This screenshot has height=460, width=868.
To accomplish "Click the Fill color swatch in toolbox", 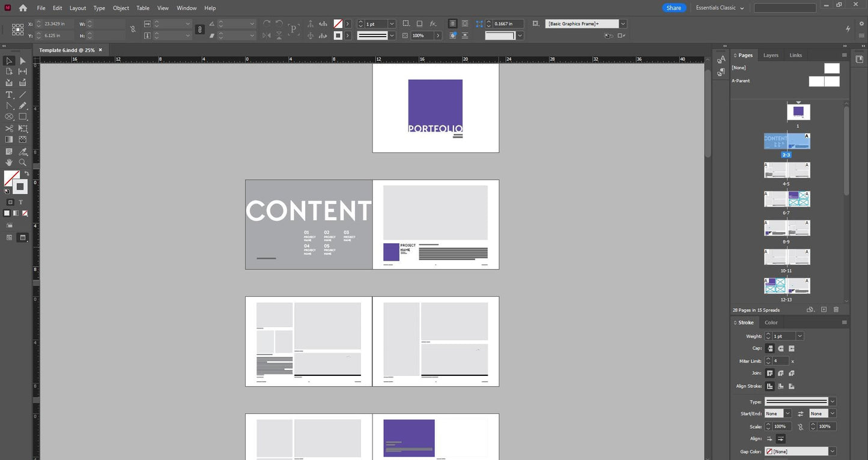I will [x=11, y=178].
